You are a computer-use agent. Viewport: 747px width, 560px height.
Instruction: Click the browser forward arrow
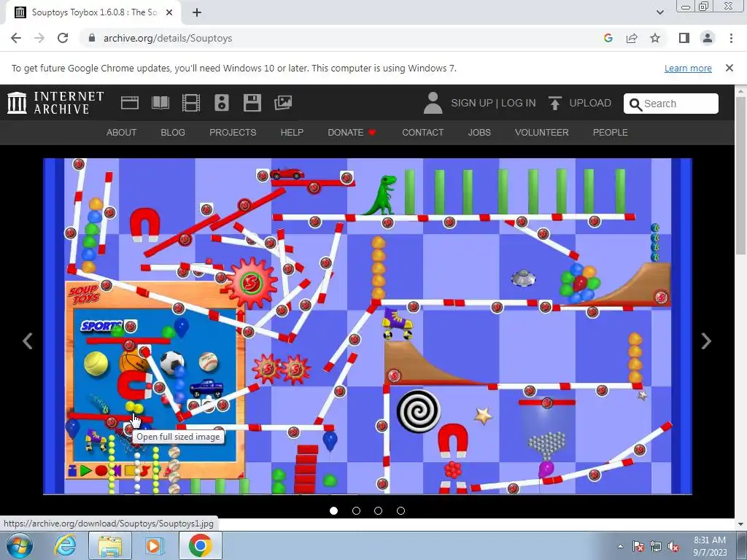39,38
